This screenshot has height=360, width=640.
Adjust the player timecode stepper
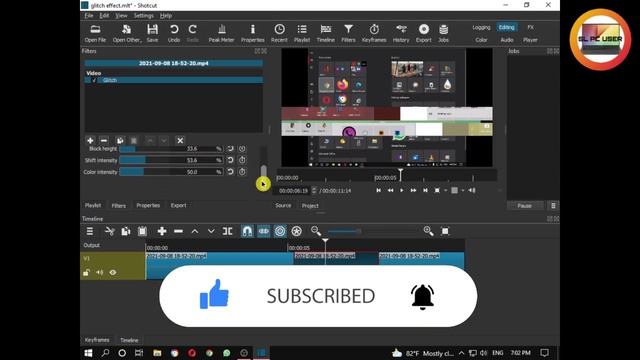click(x=314, y=191)
